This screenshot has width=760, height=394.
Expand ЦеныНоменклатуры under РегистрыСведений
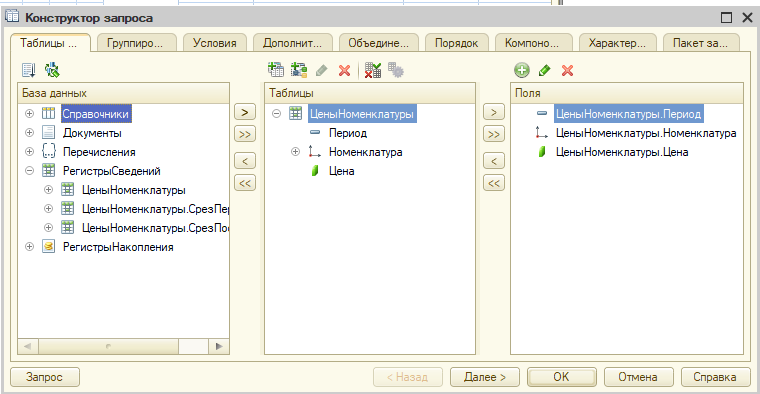pos(48,189)
